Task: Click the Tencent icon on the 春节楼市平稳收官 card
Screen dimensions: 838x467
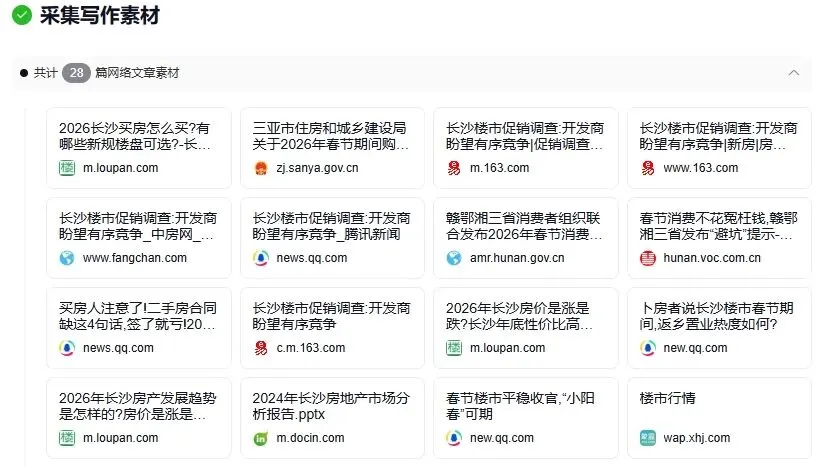Action: pyautogui.click(x=454, y=438)
